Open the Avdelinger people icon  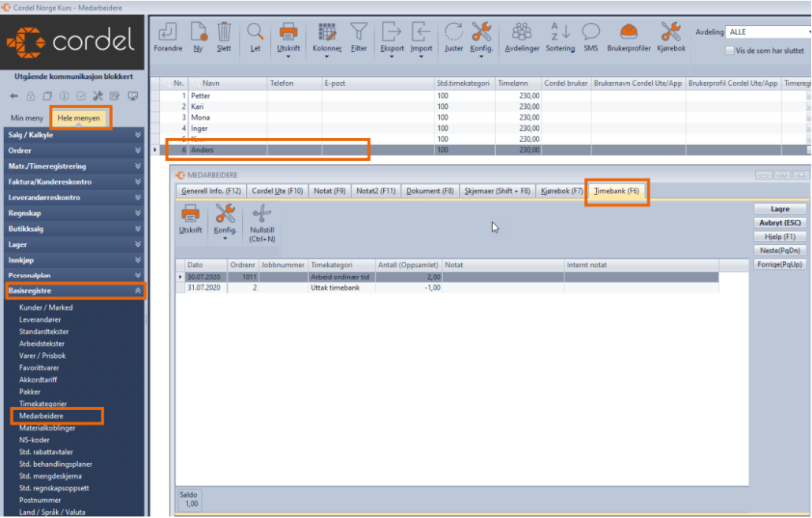(521, 32)
